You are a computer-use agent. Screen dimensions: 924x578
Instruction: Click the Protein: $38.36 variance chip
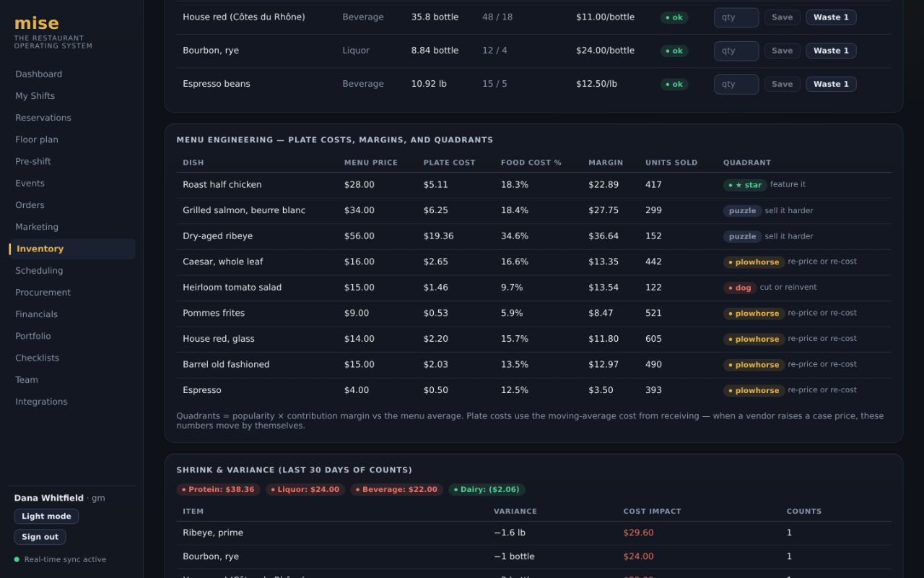[218, 490]
